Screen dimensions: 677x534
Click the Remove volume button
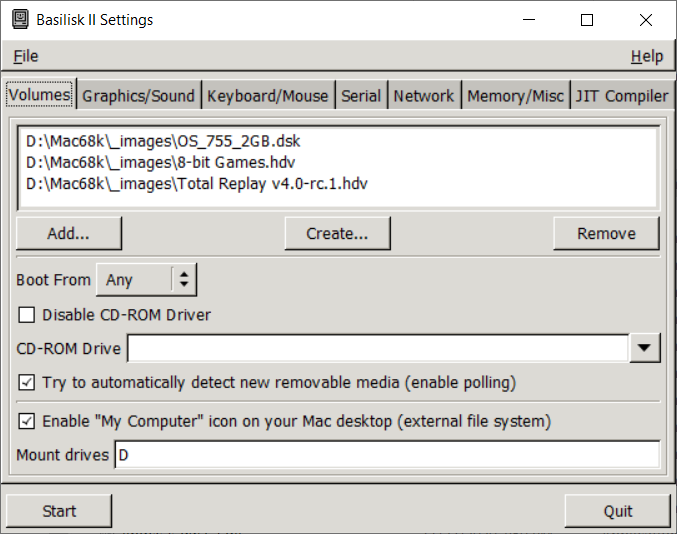[x=606, y=234]
